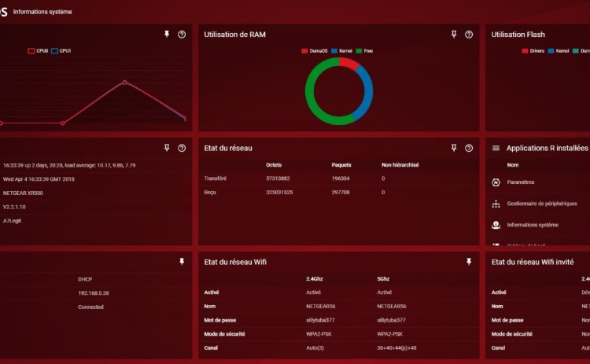Screen dimensions: 590x364
Task: Select received octets value 325031525
Action: coord(279,192)
